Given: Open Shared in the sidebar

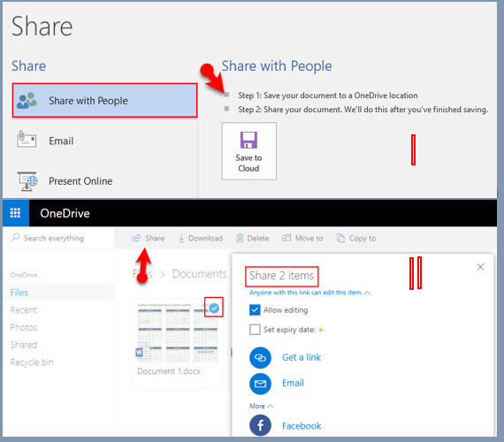Looking at the screenshot, I should 24,345.
